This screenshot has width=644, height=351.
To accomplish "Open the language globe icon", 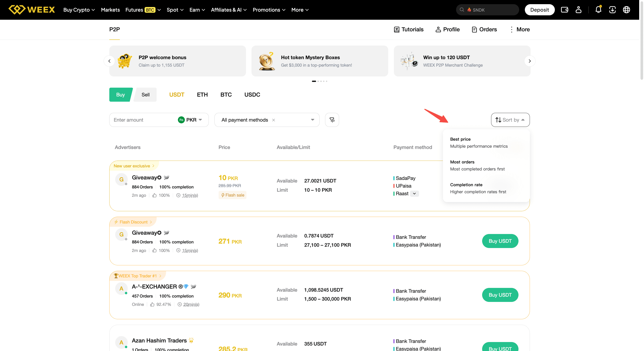I will (x=626, y=10).
